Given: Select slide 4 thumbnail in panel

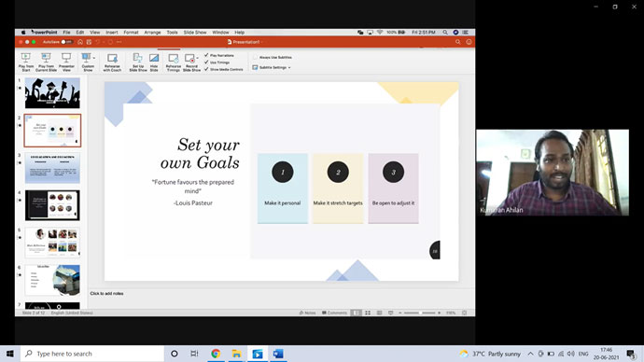Looking at the screenshot, I should click(x=52, y=205).
